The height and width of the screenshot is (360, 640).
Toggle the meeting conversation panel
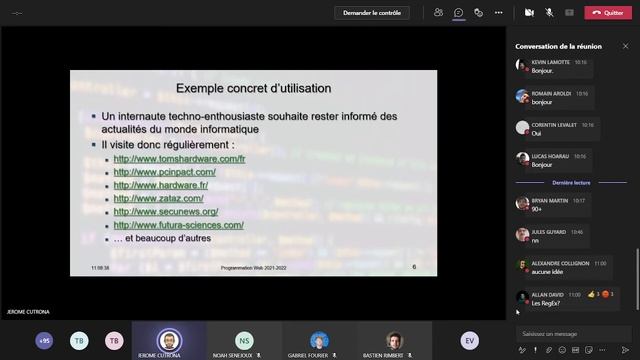point(458,13)
